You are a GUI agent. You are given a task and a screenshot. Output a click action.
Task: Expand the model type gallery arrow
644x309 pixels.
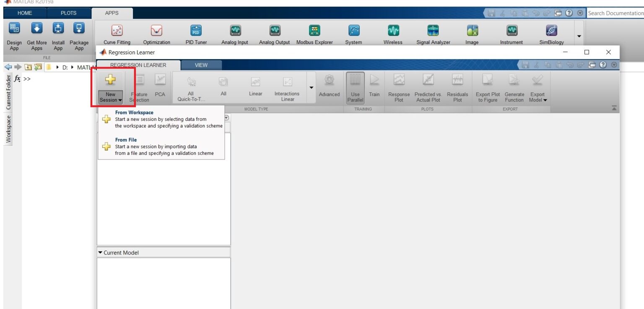(311, 87)
